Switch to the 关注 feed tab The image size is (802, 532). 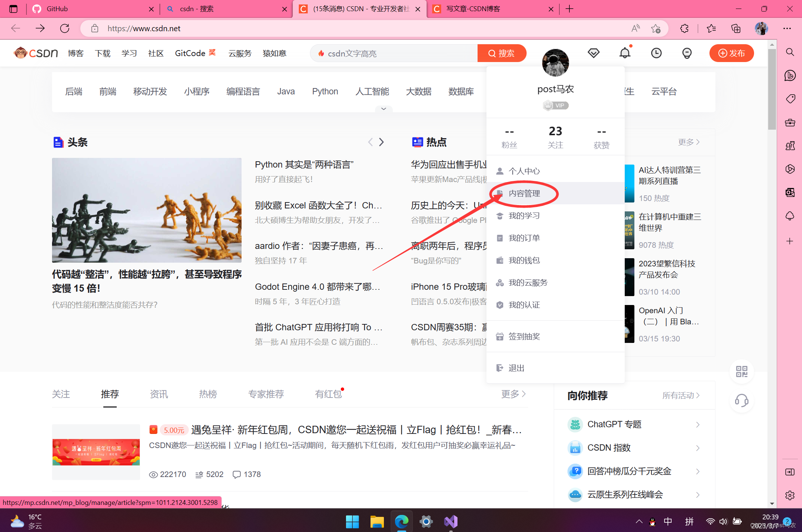click(61, 394)
